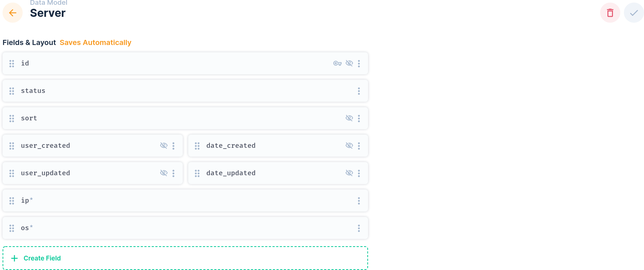Click the back arrow to return to Data Model
644x270 pixels.
tap(12, 12)
